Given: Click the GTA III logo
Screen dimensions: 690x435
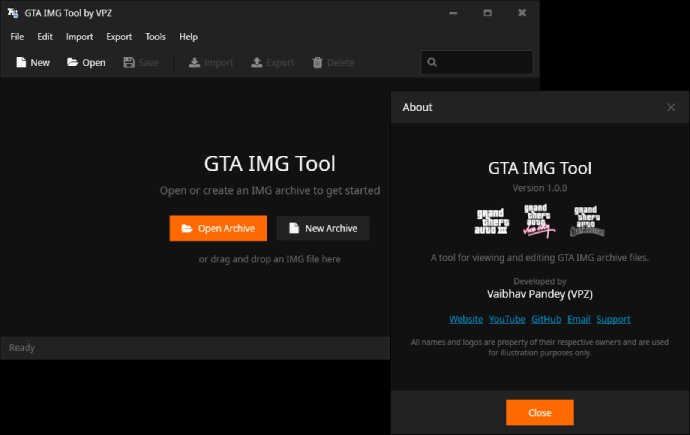Looking at the screenshot, I should pos(492,221).
